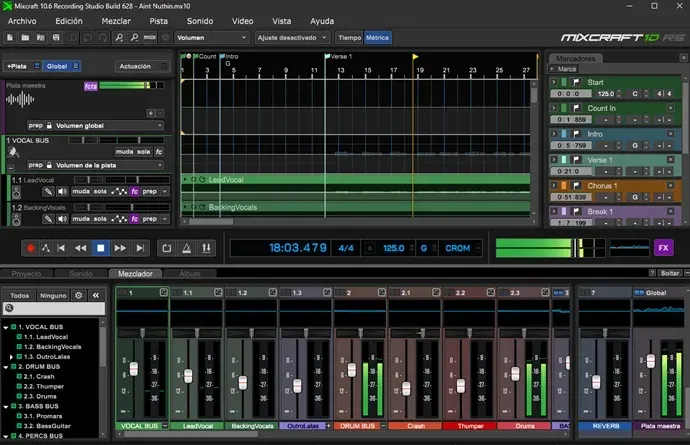Mute track 1.1 LeadVocal

click(x=81, y=191)
